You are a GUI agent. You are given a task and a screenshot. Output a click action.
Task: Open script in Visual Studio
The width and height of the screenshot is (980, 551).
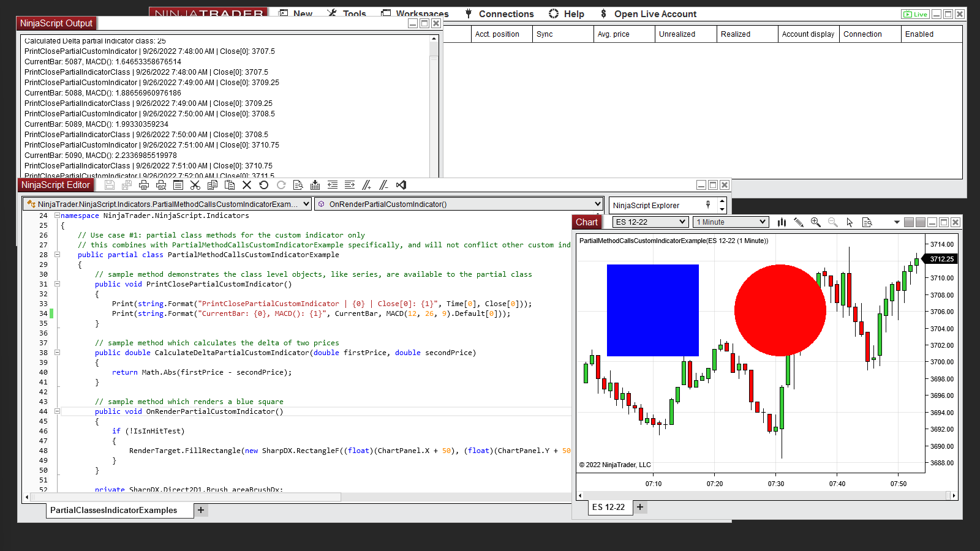click(x=401, y=185)
